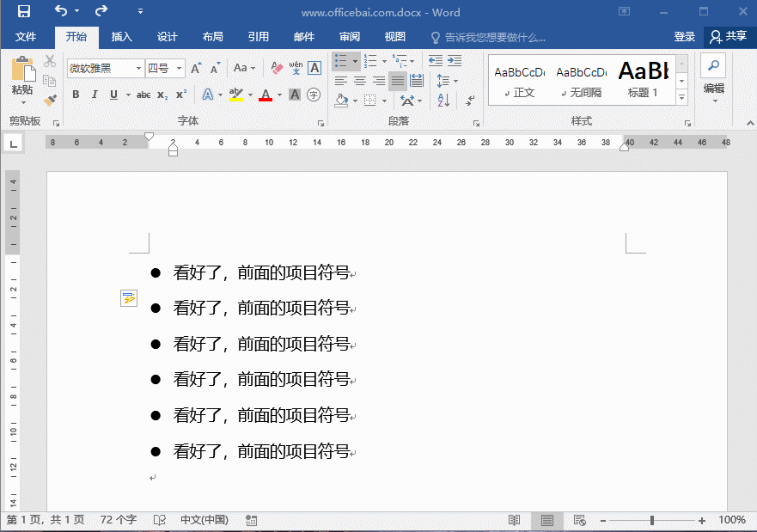
Task: Show paragraph marks icon
Action: pyautogui.click(x=470, y=101)
